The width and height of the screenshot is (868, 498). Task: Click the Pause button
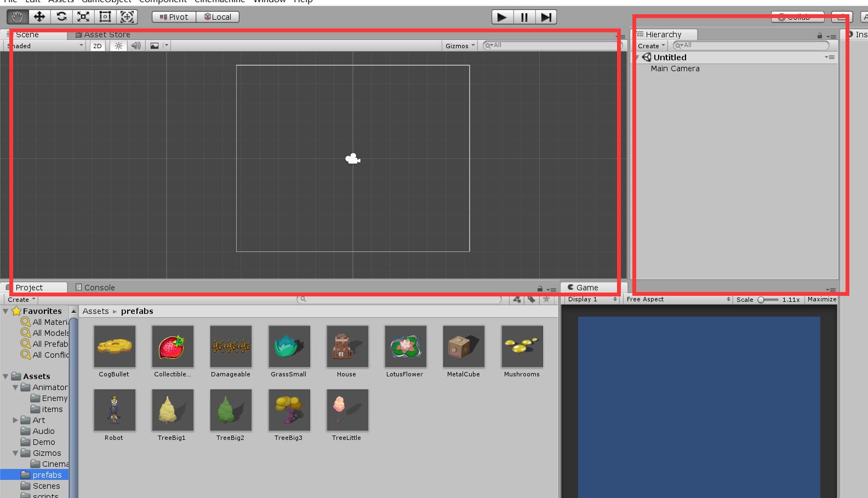[524, 17]
